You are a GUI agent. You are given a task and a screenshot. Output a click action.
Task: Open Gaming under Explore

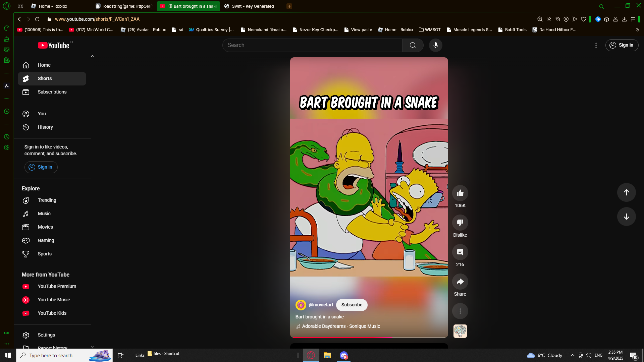pyautogui.click(x=52, y=240)
